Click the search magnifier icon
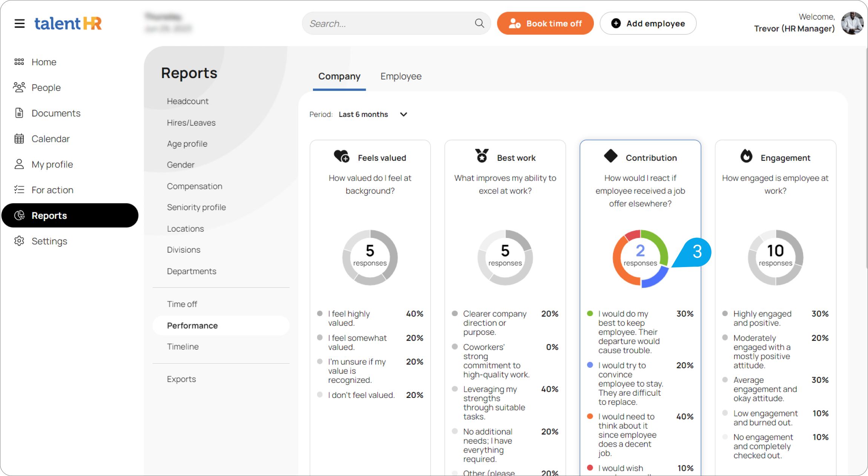 pyautogui.click(x=479, y=23)
